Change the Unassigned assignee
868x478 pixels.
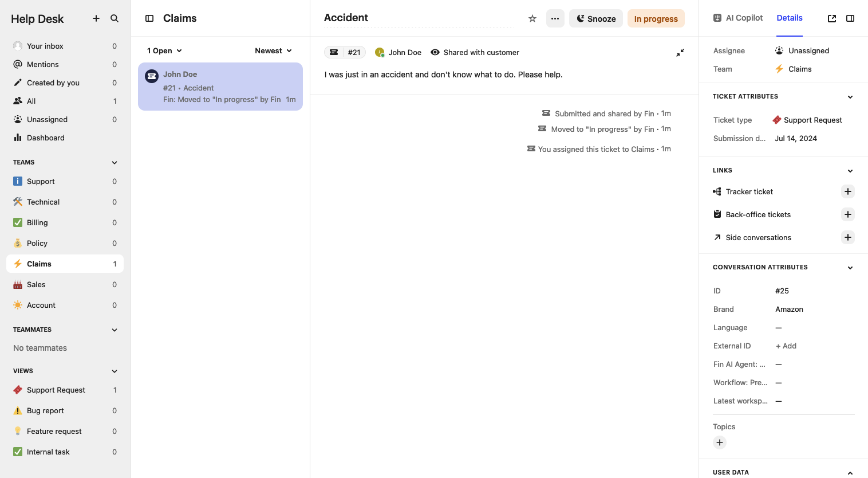pos(802,50)
